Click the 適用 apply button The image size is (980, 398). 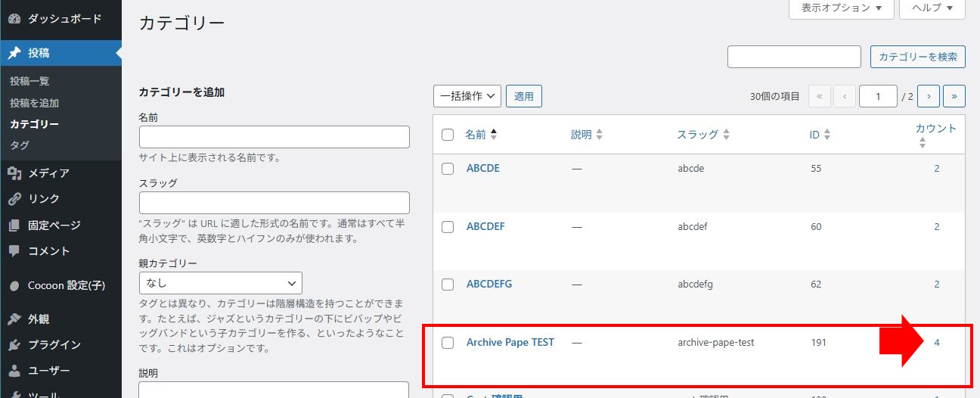point(523,96)
